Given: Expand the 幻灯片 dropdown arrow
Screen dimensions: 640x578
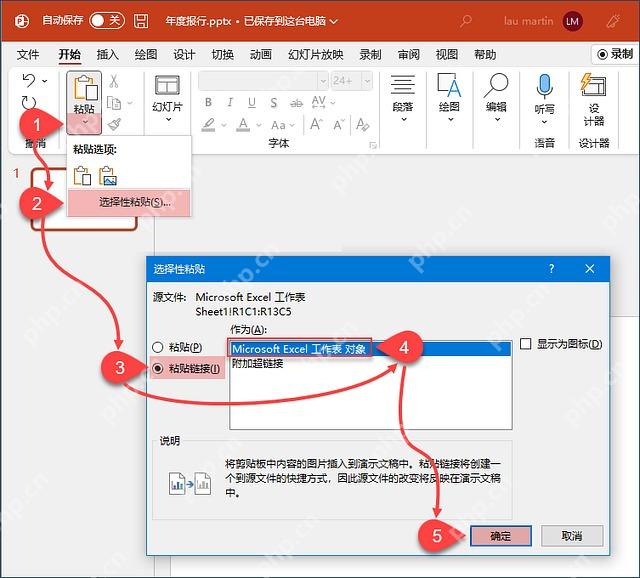Looking at the screenshot, I should 168,119.
